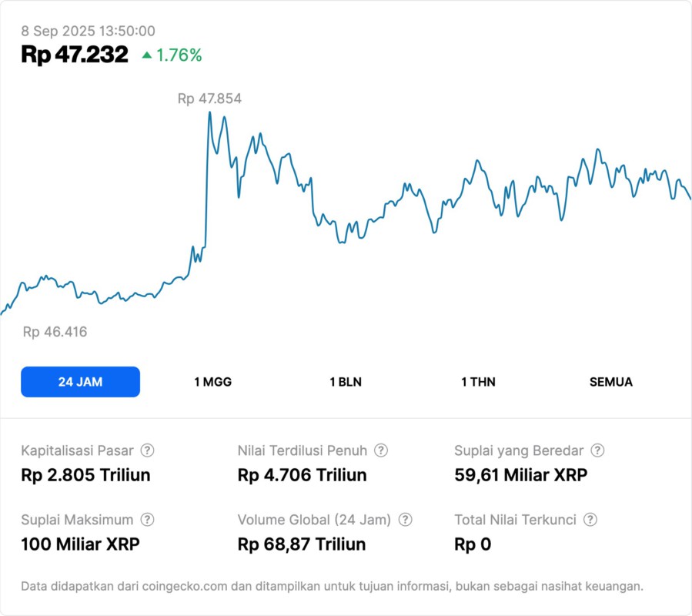Click the current price Rp 47.232
Viewport: 692px width, 616px height.
pyautogui.click(x=75, y=55)
